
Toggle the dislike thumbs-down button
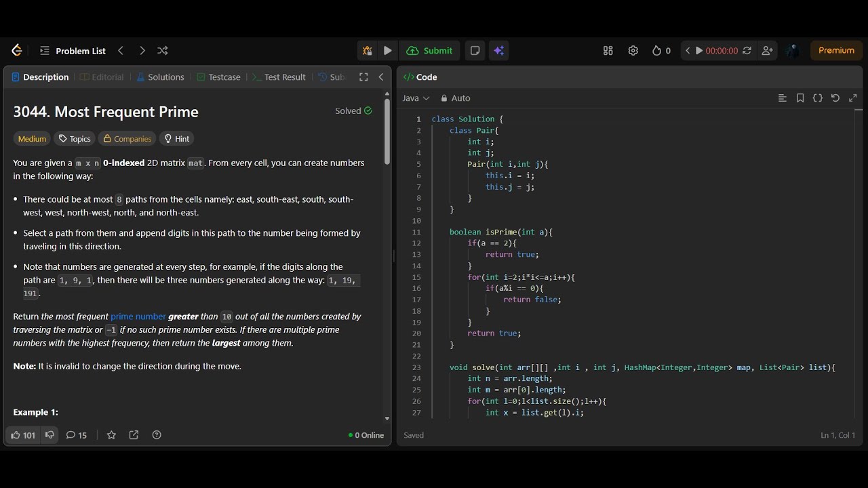50,435
